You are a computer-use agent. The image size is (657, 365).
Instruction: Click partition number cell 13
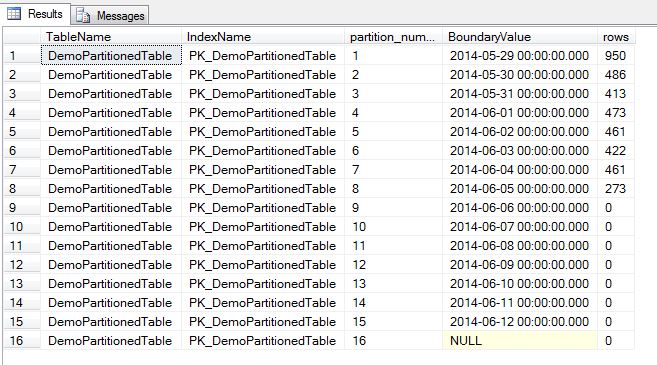click(393, 284)
